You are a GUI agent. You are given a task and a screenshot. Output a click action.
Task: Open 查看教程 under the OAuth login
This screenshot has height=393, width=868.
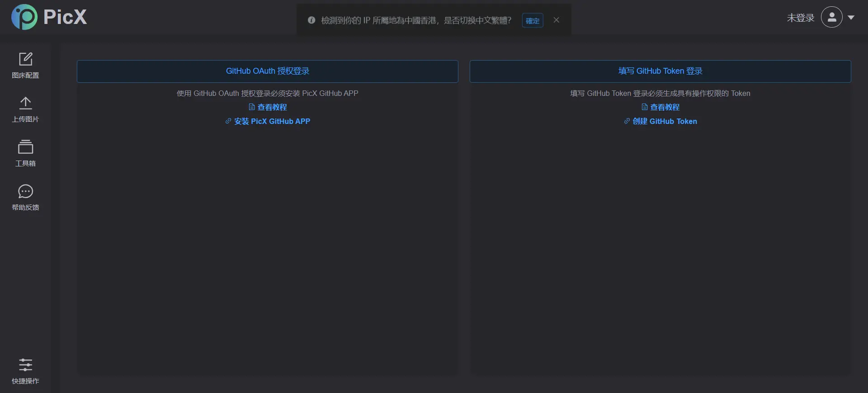click(268, 107)
